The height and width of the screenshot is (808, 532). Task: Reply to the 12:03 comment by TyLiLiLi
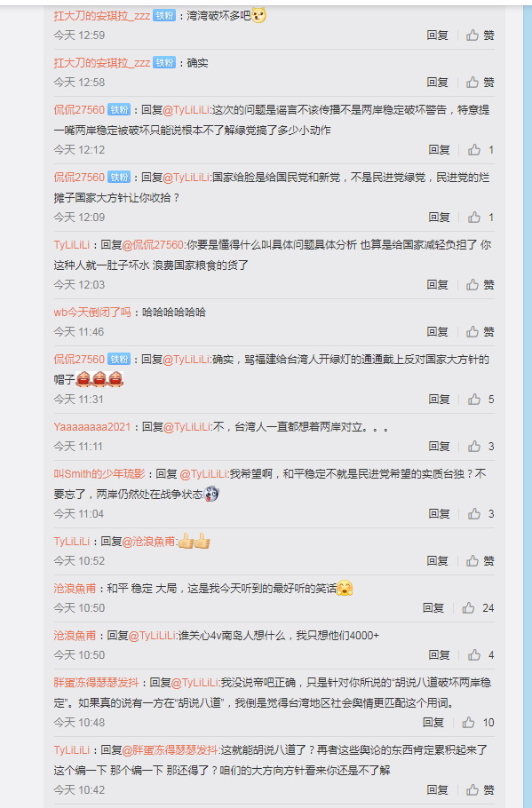click(438, 284)
